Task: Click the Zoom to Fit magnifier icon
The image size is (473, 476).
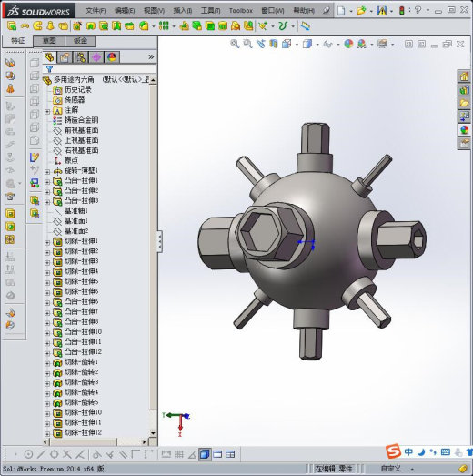Action: [x=234, y=44]
